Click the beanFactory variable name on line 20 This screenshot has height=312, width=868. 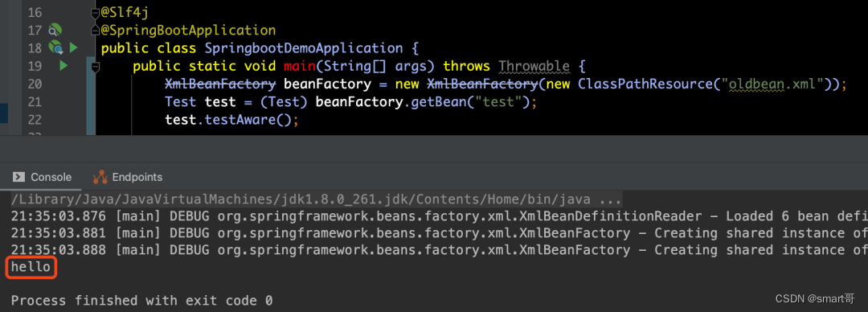pos(327,84)
